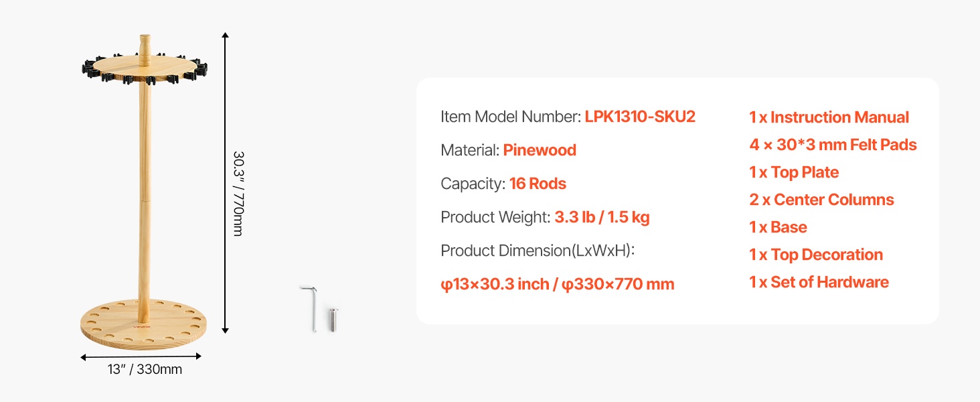Click the wooden top decoration knob
This screenshot has height=402, width=980.
(145, 47)
